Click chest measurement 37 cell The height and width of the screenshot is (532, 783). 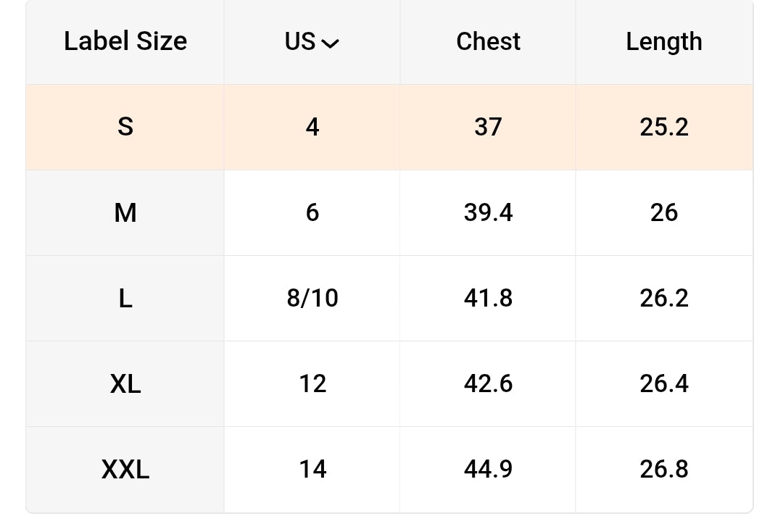click(x=488, y=128)
